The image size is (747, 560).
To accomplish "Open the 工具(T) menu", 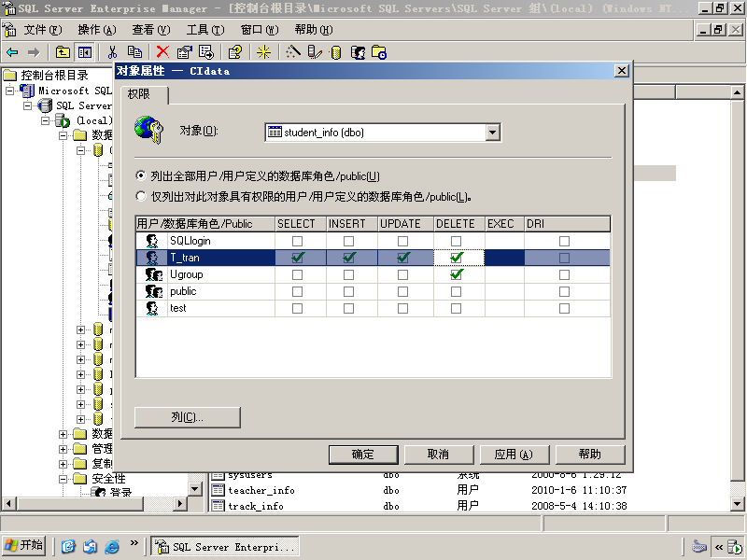I will tap(205, 30).
